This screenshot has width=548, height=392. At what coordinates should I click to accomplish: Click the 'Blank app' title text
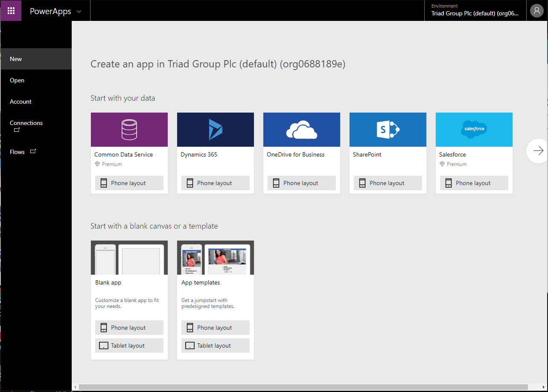[108, 282]
